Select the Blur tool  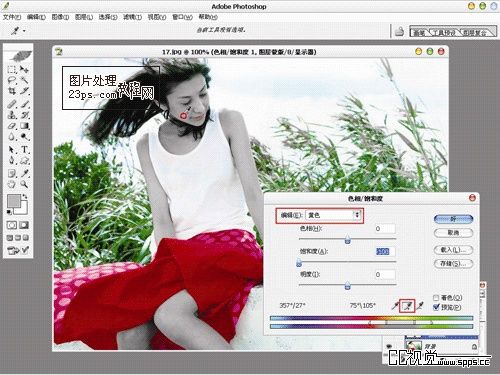pos(12,137)
